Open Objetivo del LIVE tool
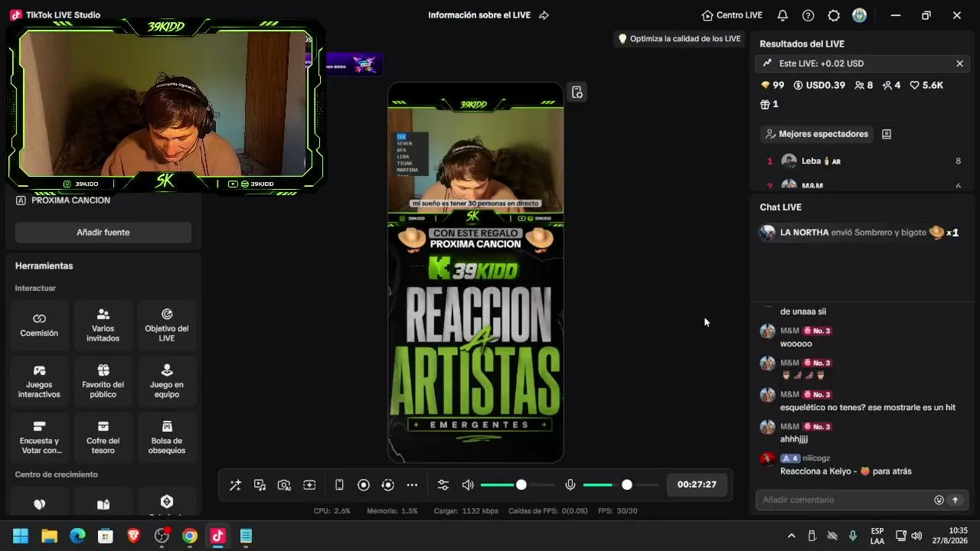Viewport: 980px width, 551px height. 167,325
